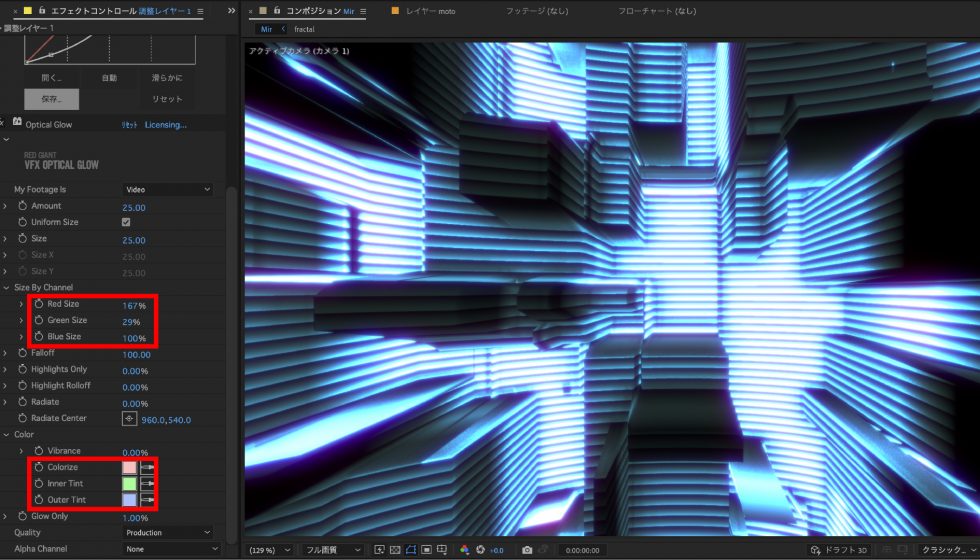Viewport: 980px width, 560px height.
Task: Expand the Glow Only property
Action: [5, 517]
